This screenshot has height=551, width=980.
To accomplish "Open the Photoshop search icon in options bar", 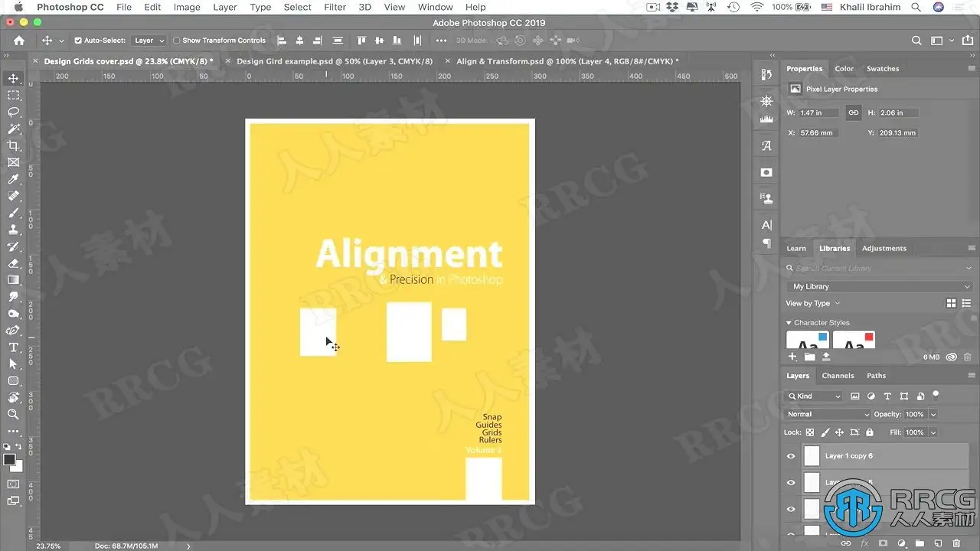I will click(x=916, y=41).
